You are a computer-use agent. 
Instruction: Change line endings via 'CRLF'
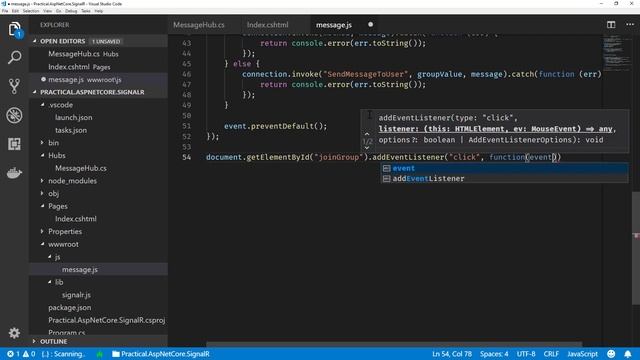tap(551, 354)
